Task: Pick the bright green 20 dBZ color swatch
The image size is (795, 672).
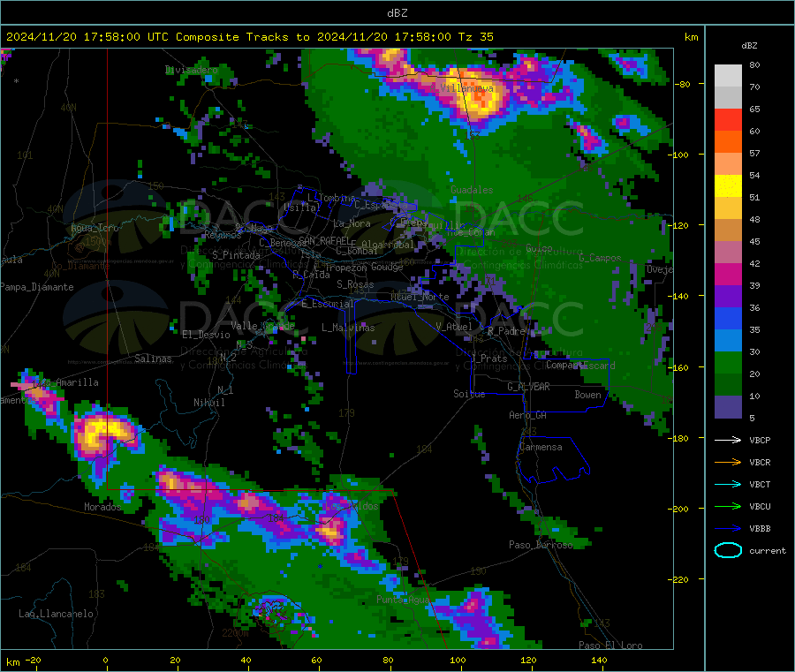Action: coord(728,362)
